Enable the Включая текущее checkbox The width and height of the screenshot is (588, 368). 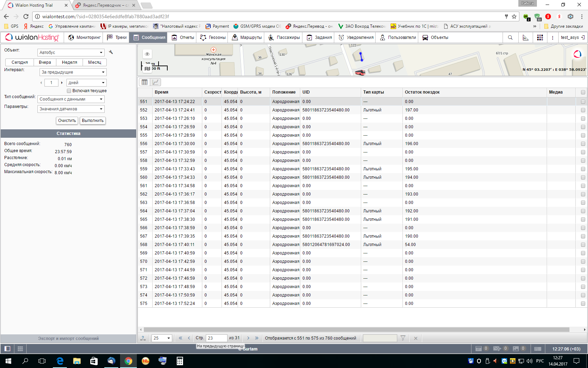[x=69, y=91]
